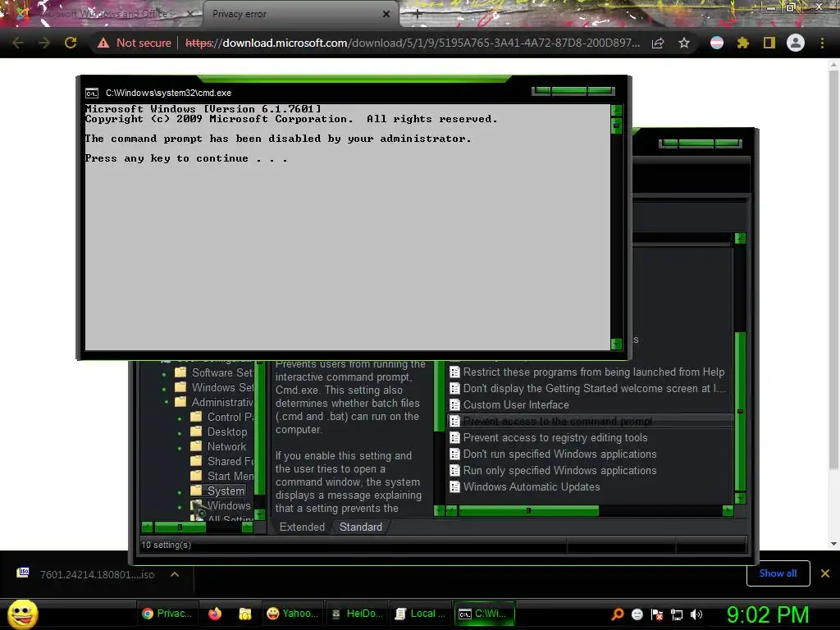Viewport: 840px width, 630px height.
Task: Switch to the cmd taskbar button
Action: pos(484,614)
